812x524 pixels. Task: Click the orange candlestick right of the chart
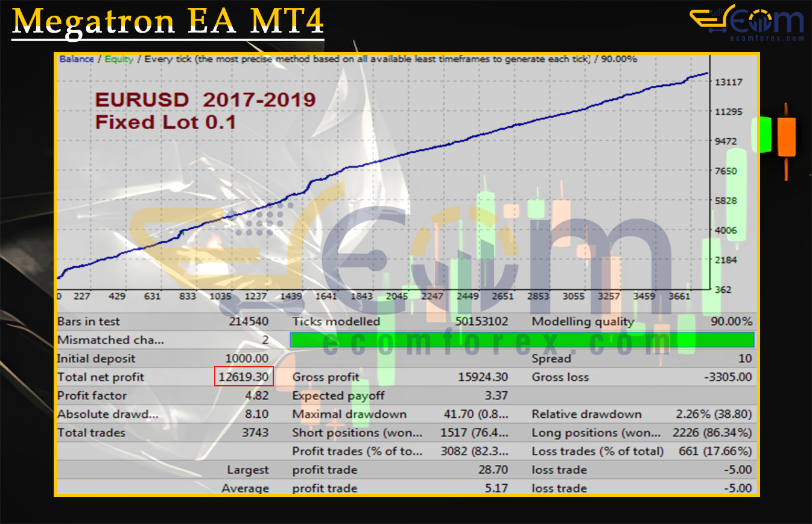(x=786, y=138)
